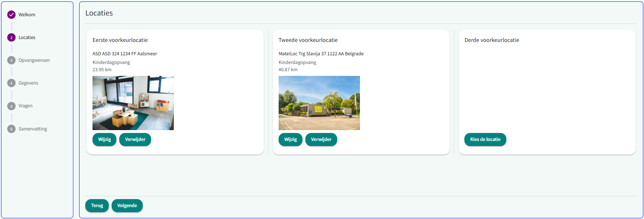Open the Vragen step label
The height and width of the screenshot is (219, 644).
coord(25,106)
